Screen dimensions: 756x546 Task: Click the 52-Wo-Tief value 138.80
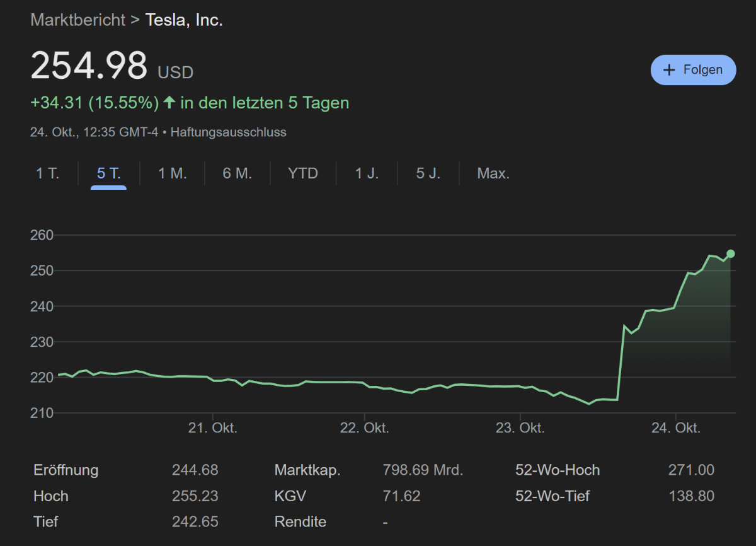[x=691, y=496]
